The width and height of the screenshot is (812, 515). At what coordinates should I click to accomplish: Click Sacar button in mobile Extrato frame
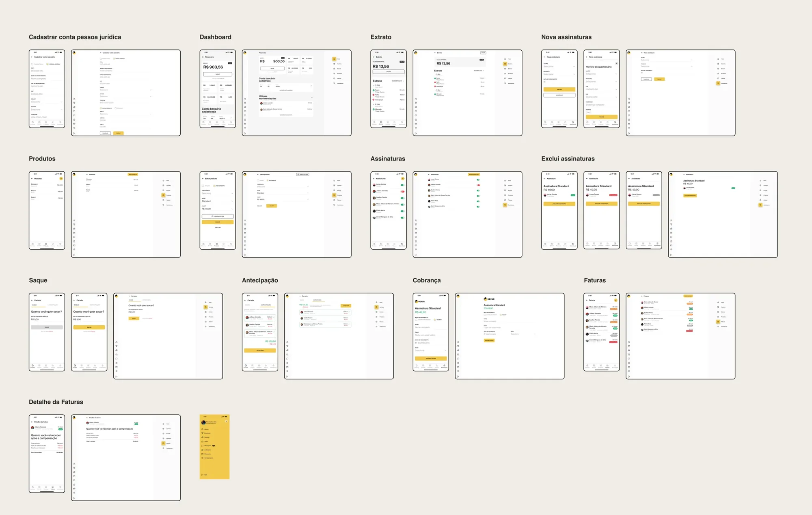389,71
